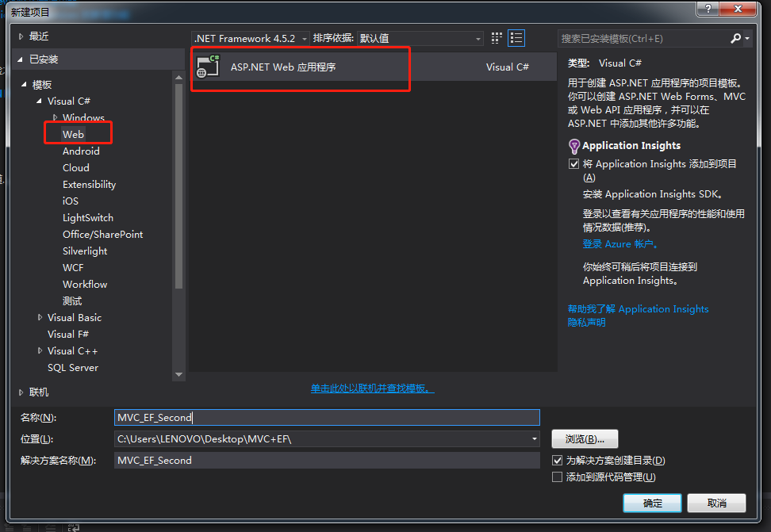This screenshot has width=771, height=532.
Task: Switch to medium icons list view
Action: [516, 38]
